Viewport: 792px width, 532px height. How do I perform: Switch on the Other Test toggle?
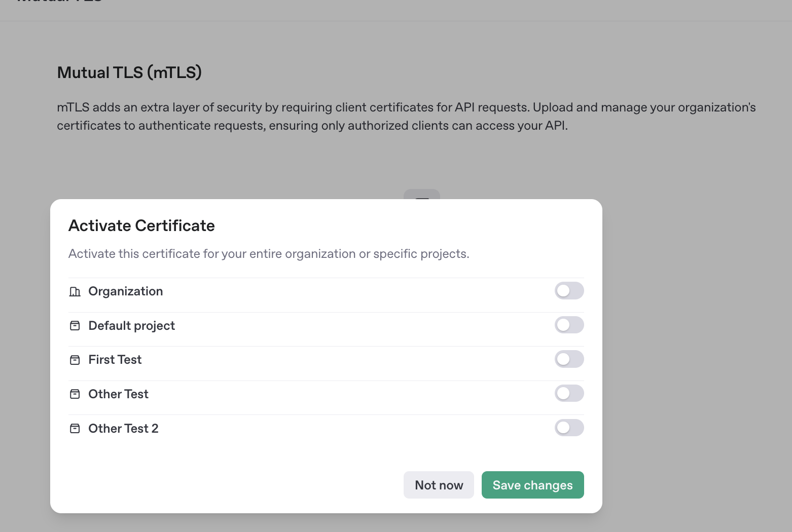[x=569, y=393]
